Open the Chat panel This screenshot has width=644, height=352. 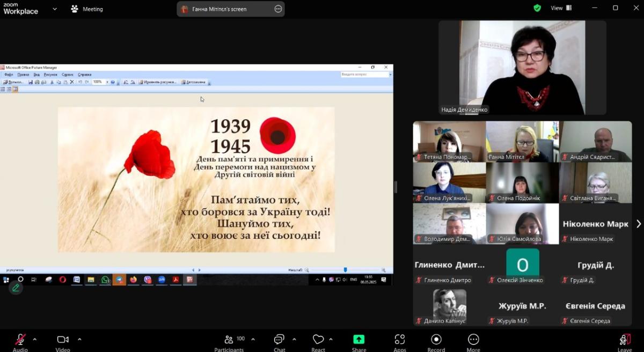click(279, 340)
